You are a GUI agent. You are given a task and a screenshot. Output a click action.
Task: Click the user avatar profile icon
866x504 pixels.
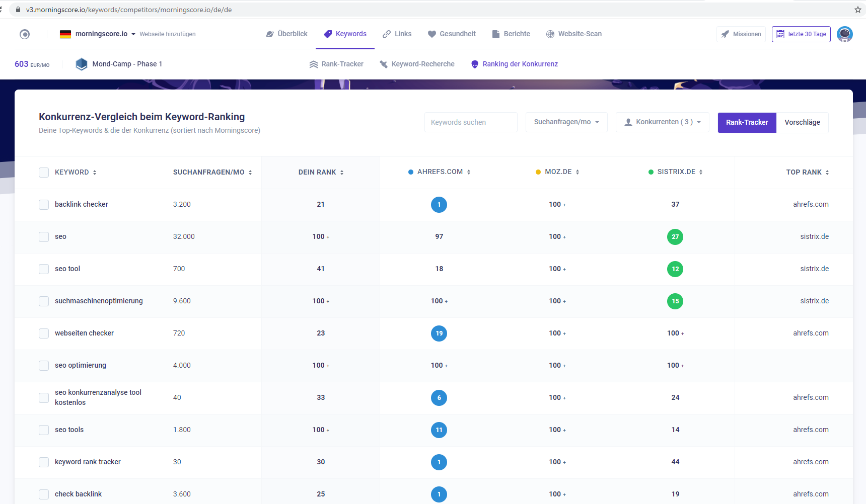844,34
